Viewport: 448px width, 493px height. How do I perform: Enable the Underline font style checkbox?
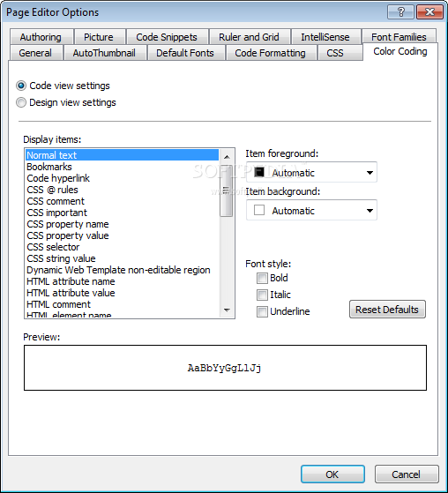coord(262,311)
